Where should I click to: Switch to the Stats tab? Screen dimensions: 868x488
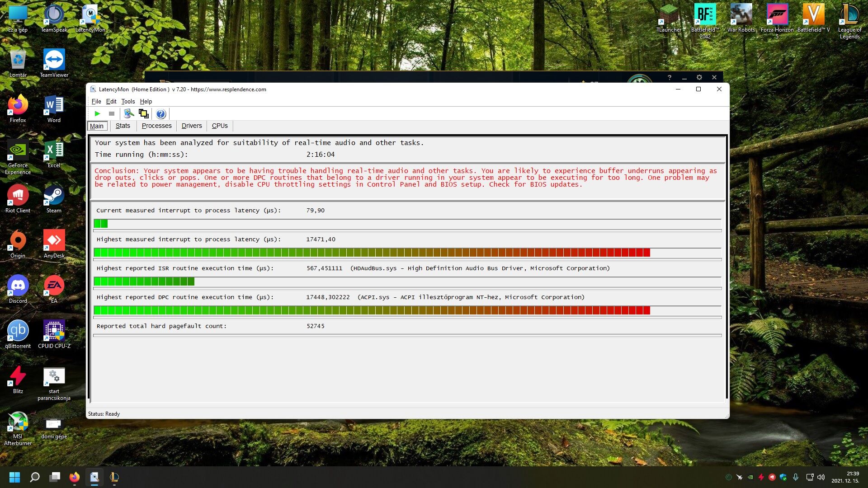click(123, 126)
